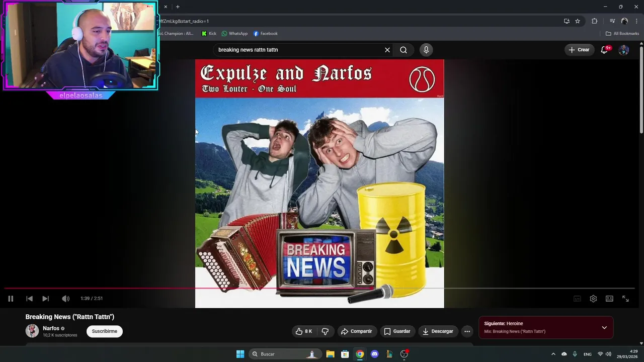The image size is (644, 362).
Task: Download the video via Descargar
Action: [x=438, y=331]
